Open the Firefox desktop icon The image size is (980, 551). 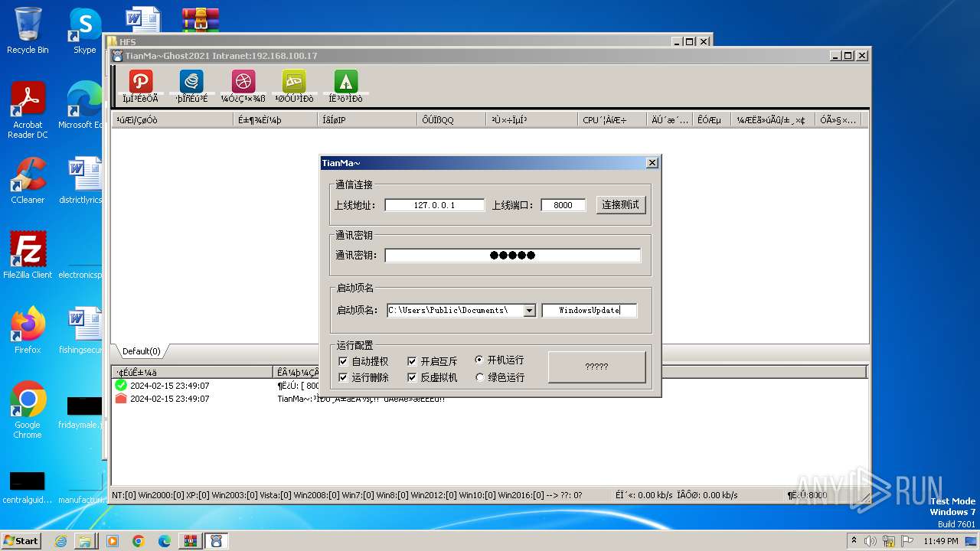28,330
